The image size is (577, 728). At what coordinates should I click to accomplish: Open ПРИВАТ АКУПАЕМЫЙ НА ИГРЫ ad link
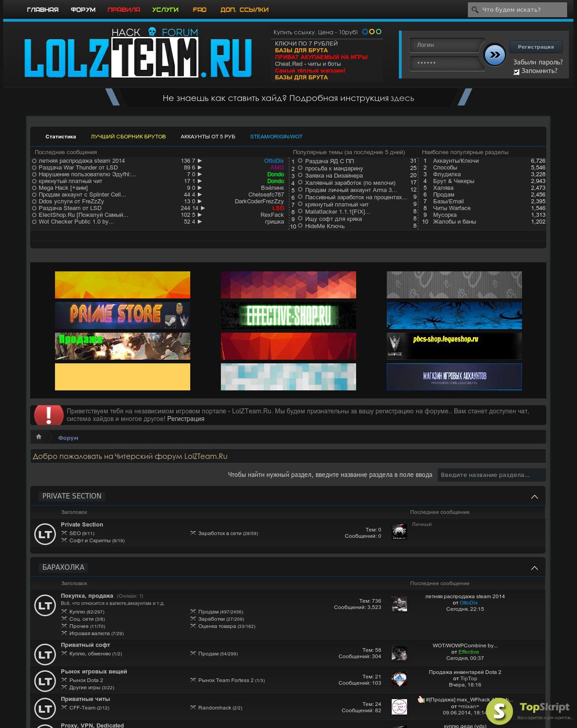pyautogui.click(x=321, y=57)
